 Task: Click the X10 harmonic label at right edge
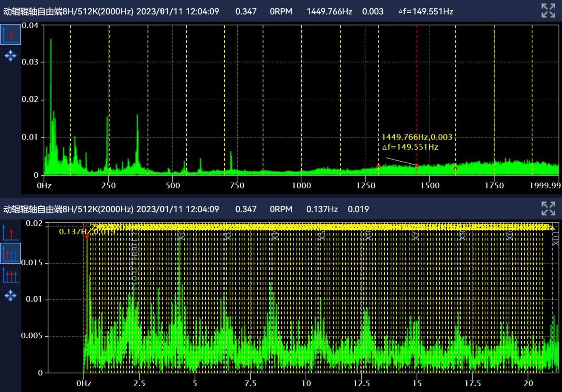coord(555,239)
